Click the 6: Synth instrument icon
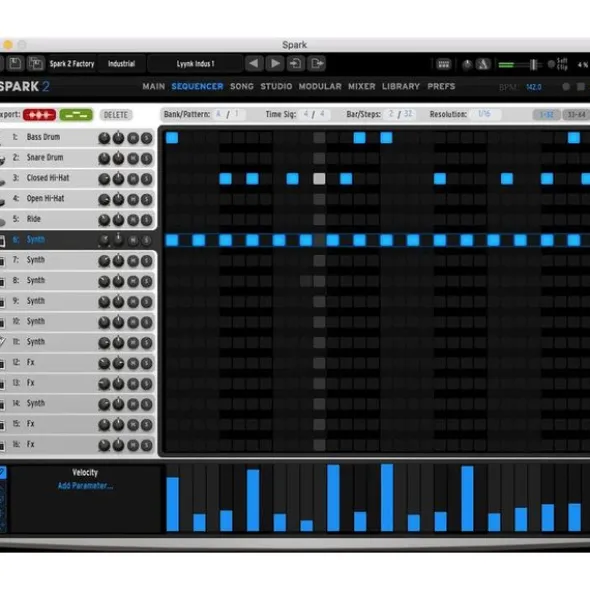The image size is (590, 591). point(2,240)
